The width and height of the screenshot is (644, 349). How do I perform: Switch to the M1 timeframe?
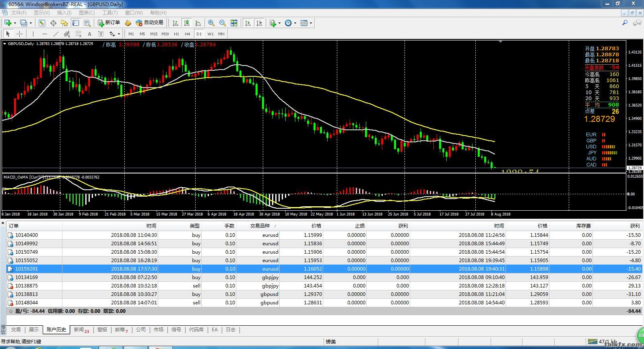pos(131,34)
